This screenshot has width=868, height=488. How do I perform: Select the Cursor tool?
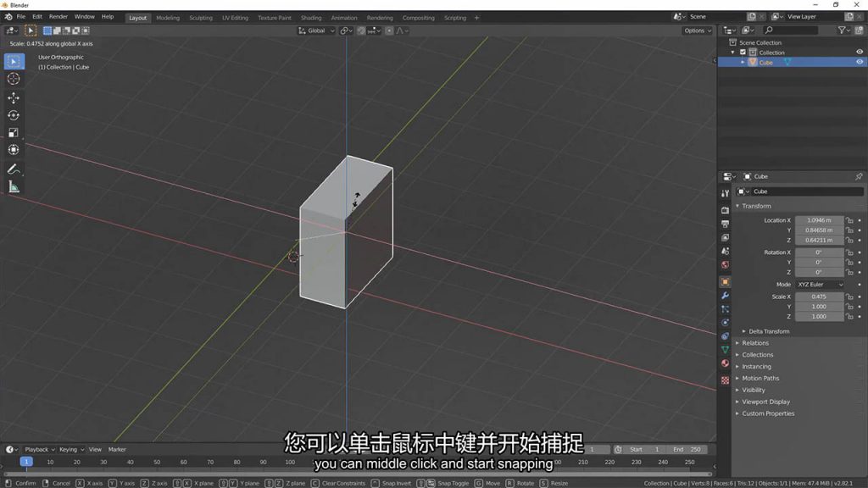click(x=14, y=79)
